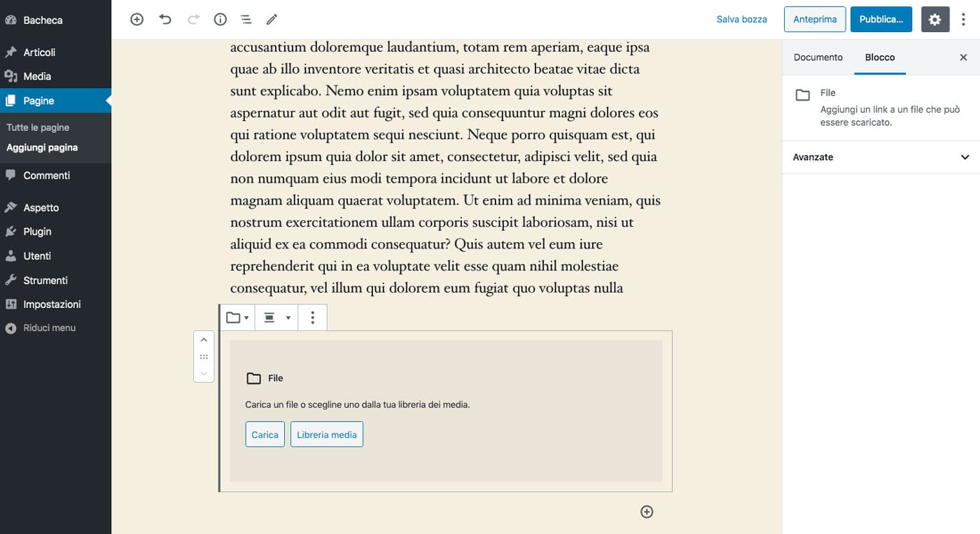Click the Anteprima button
The height and width of the screenshot is (534, 980).
pos(815,20)
